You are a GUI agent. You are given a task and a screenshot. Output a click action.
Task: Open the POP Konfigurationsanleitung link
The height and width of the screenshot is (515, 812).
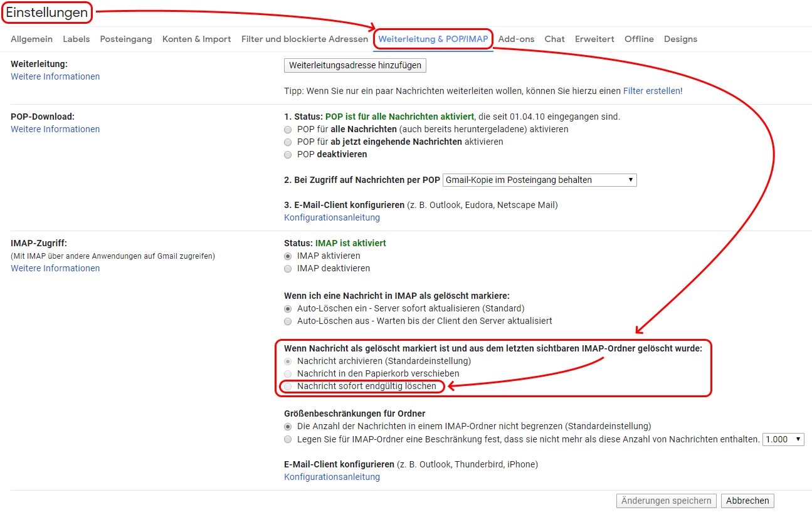coord(332,217)
